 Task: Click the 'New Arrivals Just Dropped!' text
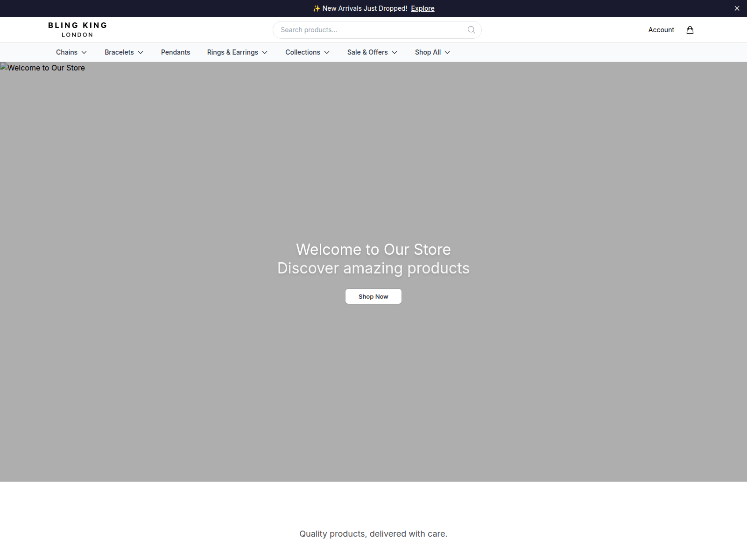tap(365, 8)
